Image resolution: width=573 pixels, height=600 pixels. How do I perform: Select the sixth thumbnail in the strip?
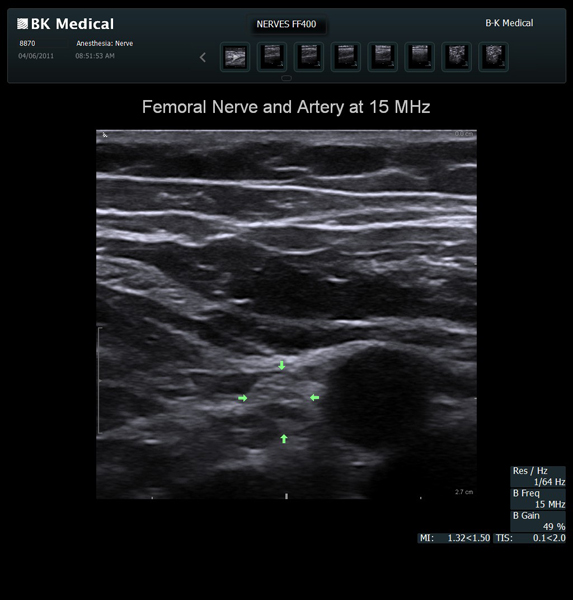(419, 57)
